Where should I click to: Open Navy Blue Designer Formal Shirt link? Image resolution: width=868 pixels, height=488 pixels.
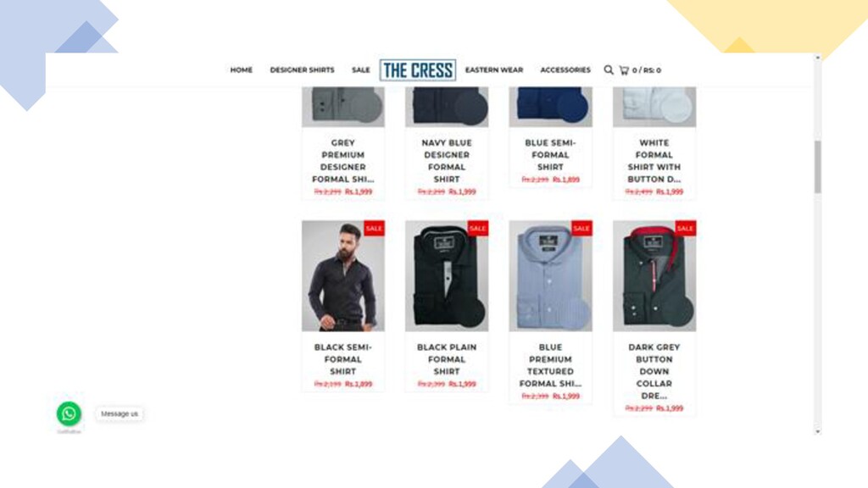point(447,161)
